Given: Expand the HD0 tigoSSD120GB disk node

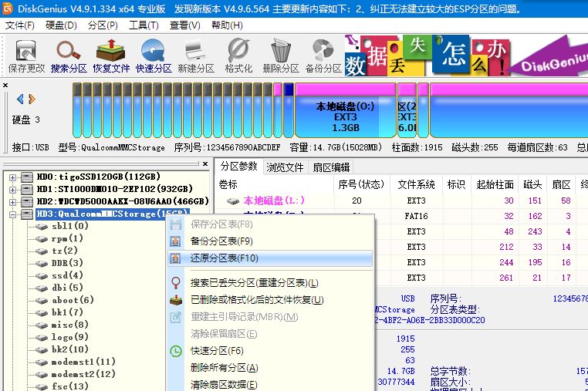Looking at the screenshot, I should (x=13, y=177).
